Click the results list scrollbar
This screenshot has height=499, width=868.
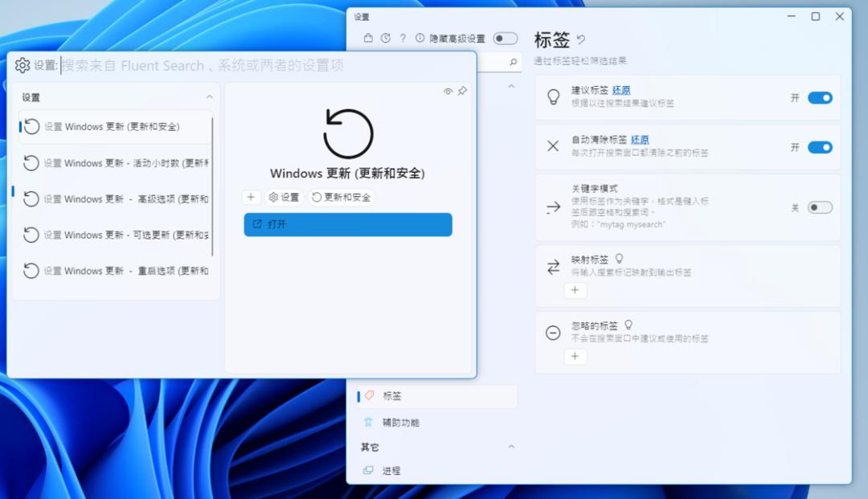click(x=212, y=186)
